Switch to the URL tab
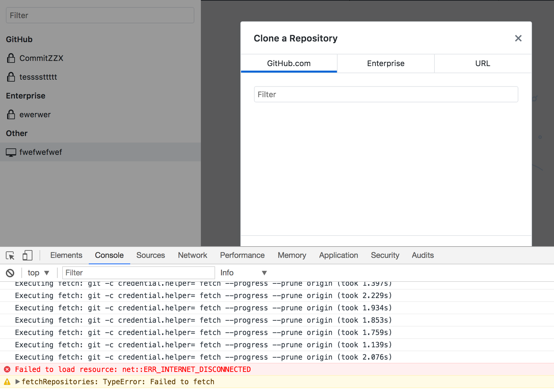The width and height of the screenshot is (554, 392). point(483,63)
